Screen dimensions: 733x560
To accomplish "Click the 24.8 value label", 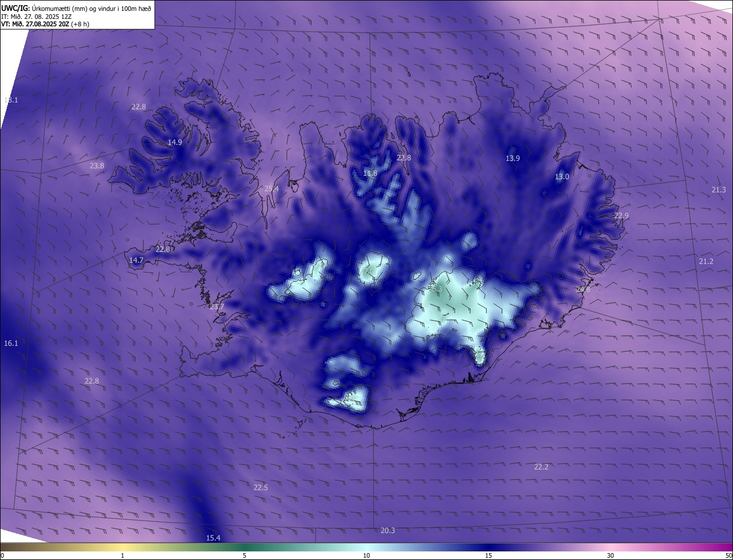I will (583, 290).
